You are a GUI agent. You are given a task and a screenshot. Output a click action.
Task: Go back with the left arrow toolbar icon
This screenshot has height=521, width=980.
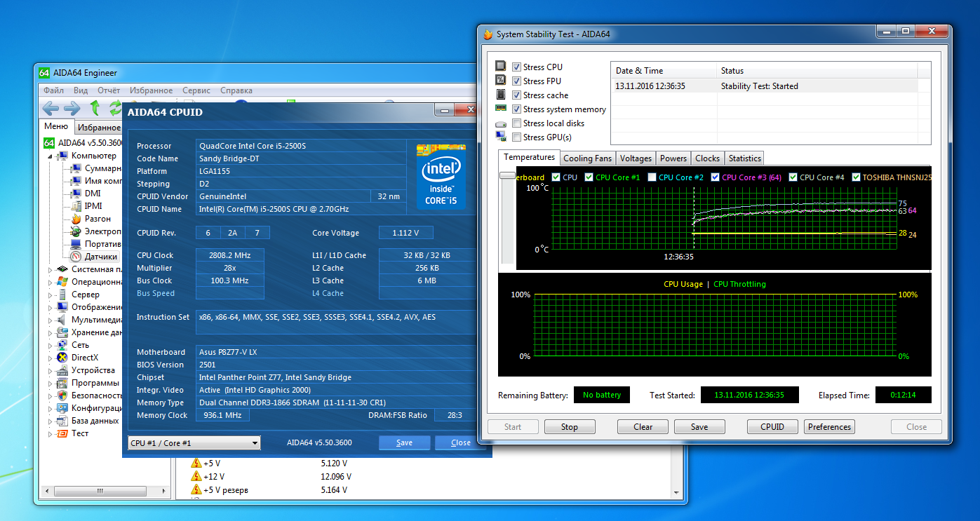coord(51,108)
